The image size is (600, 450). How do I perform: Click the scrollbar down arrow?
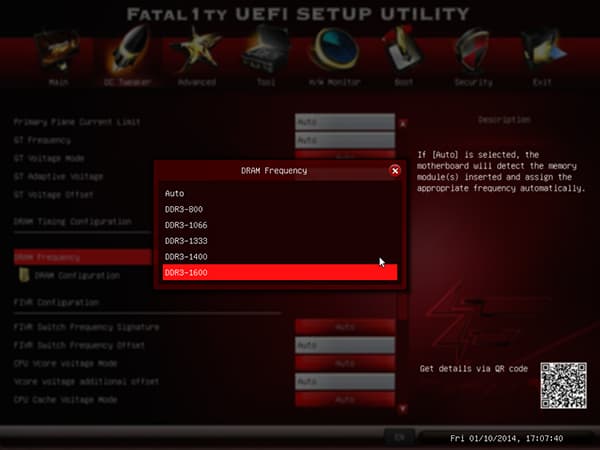(403, 409)
